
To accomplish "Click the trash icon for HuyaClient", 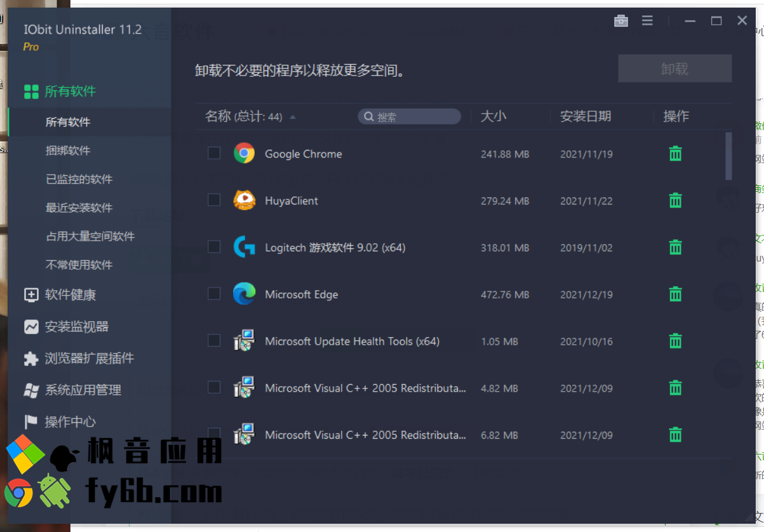I will [675, 201].
